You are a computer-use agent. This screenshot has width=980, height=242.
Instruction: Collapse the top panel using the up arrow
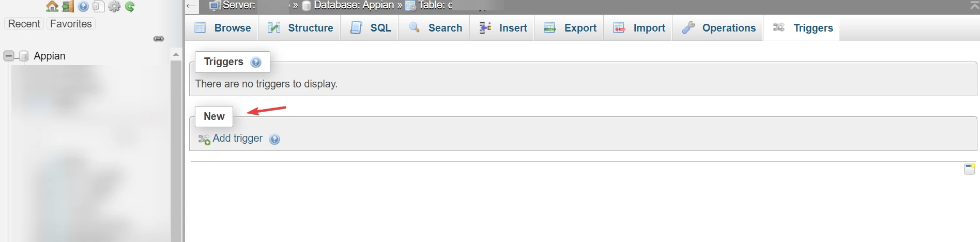(974, 6)
